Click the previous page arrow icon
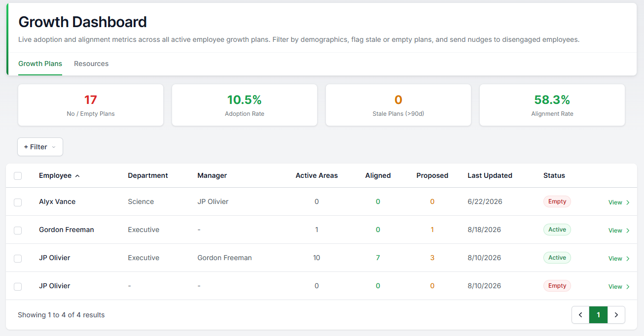The height and width of the screenshot is (336, 644). (x=580, y=315)
